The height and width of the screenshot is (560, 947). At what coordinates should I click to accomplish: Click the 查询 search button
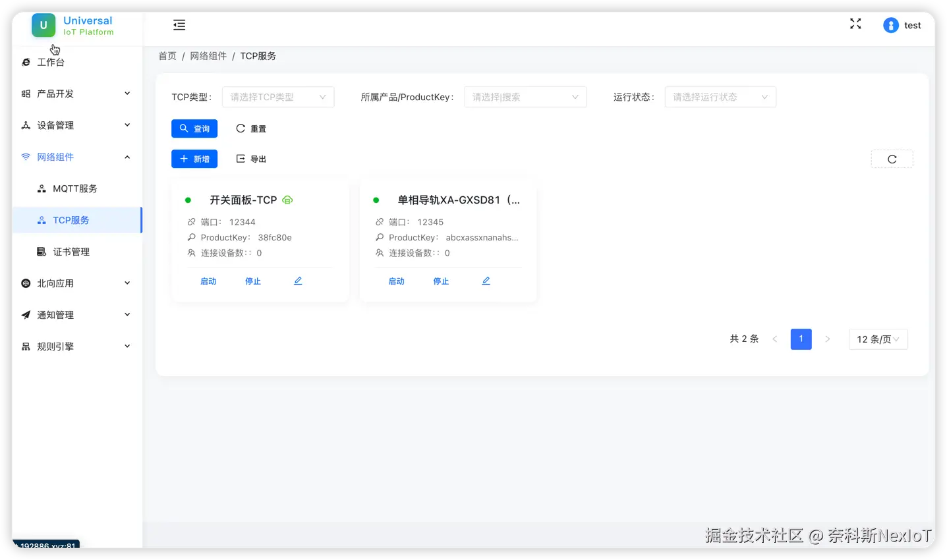[194, 128]
